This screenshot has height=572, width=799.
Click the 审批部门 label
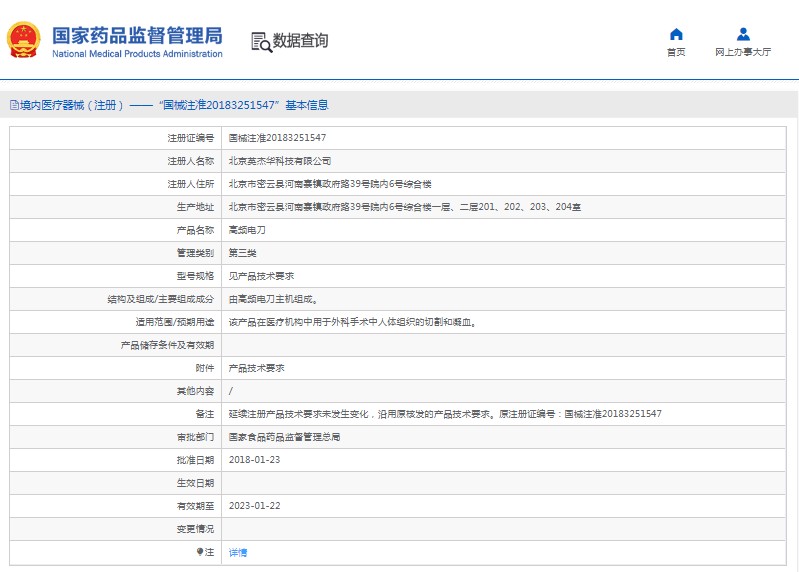(x=195, y=437)
